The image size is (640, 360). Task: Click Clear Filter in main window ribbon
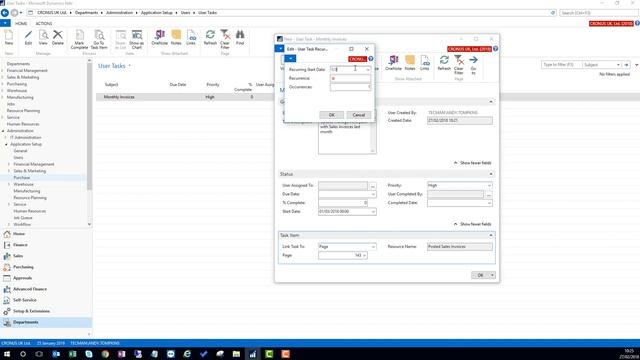tap(225, 39)
